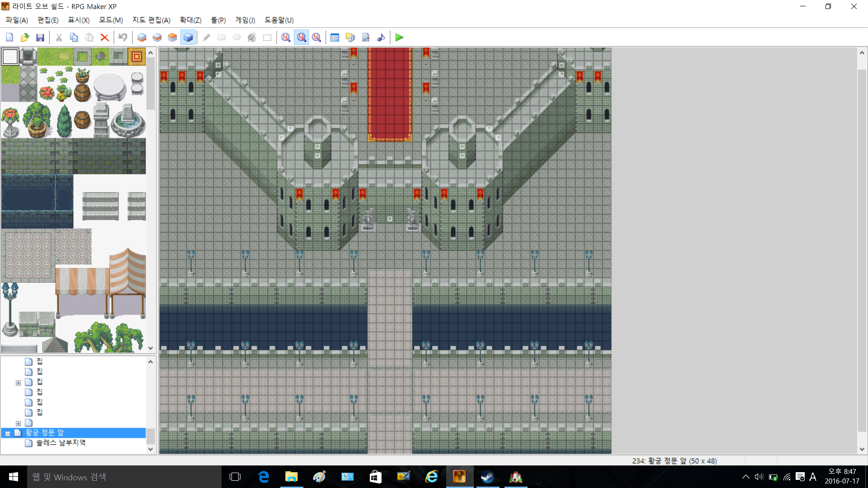This screenshot has height=488, width=868.
Task: Click map tree scroll-down arrow
Action: 151,450
